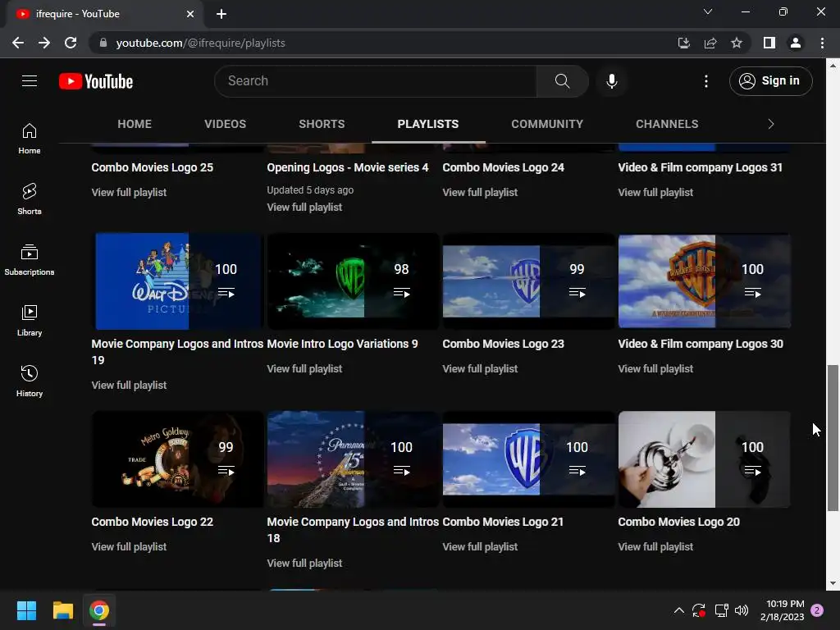Open a new browser tab
The image size is (840, 630).
[x=221, y=14]
